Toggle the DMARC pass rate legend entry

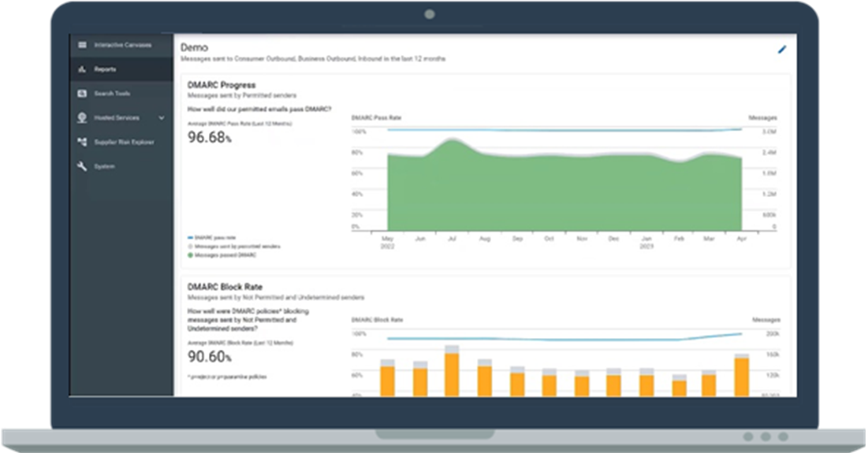(214, 237)
